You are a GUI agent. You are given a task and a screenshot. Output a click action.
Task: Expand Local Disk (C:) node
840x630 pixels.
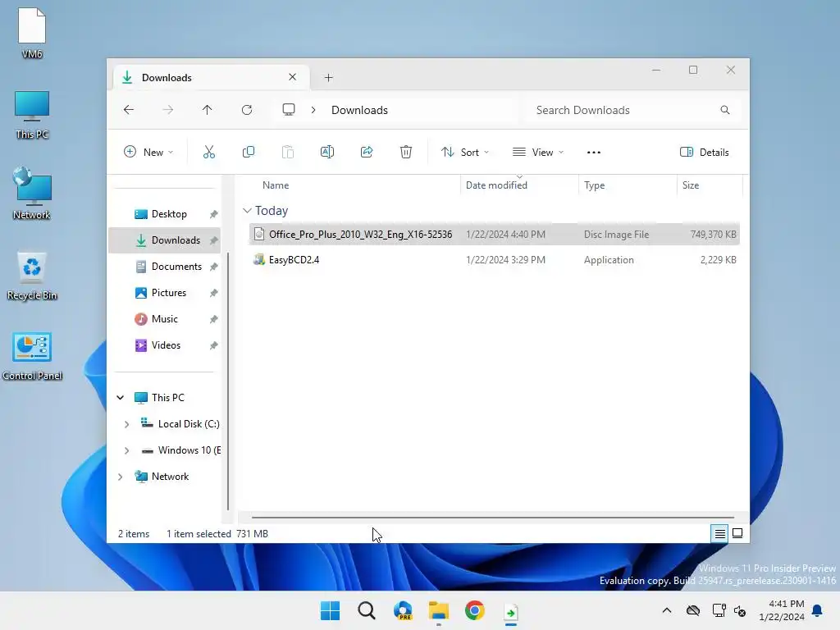point(127,424)
